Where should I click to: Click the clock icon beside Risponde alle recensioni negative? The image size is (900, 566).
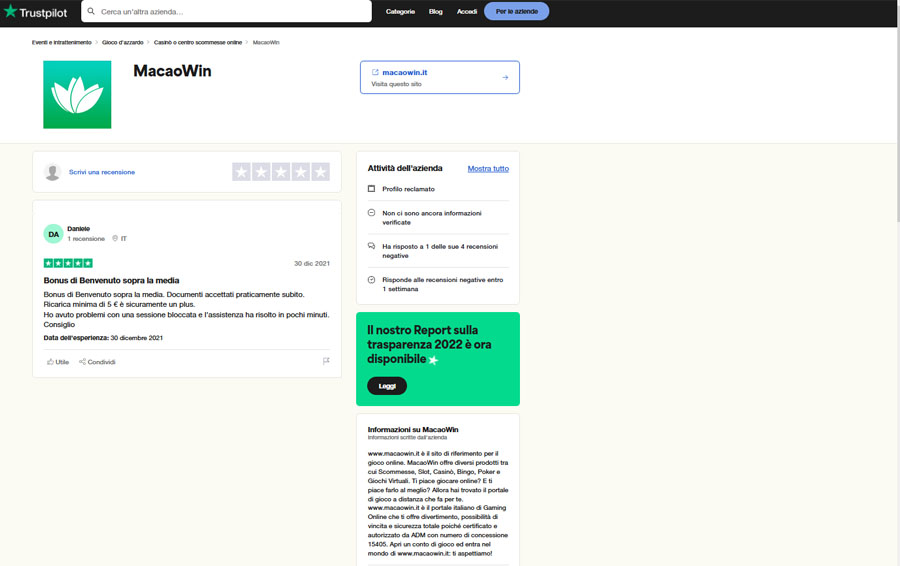(371, 280)
